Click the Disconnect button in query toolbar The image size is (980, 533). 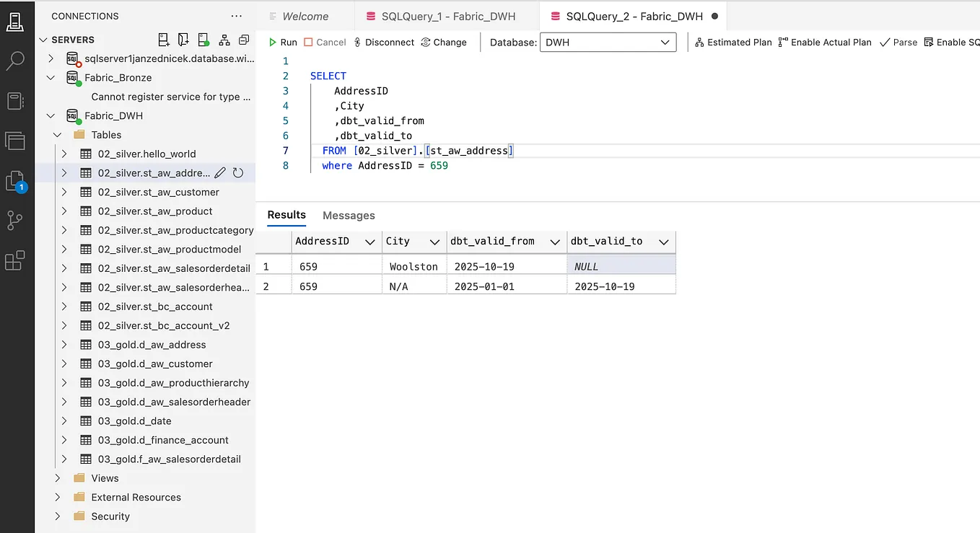pos(383,43)
